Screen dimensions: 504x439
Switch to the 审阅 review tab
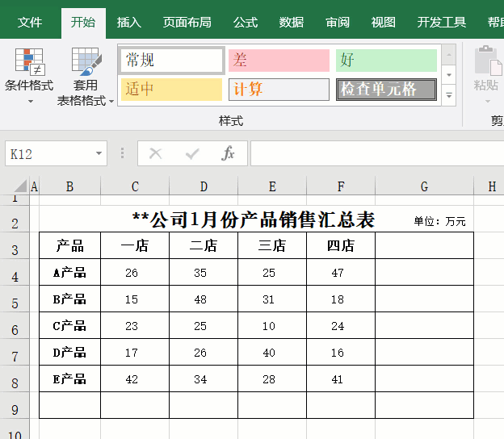[338, 23]
